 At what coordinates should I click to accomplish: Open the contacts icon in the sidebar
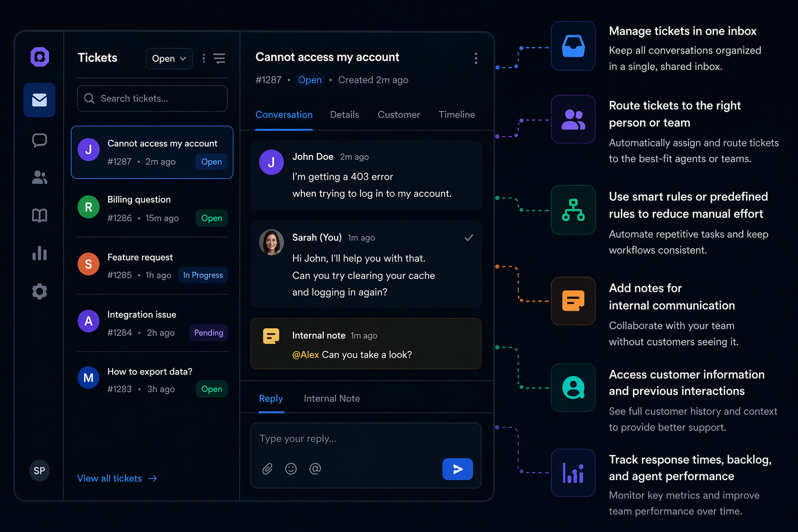[x=39, y=177]
